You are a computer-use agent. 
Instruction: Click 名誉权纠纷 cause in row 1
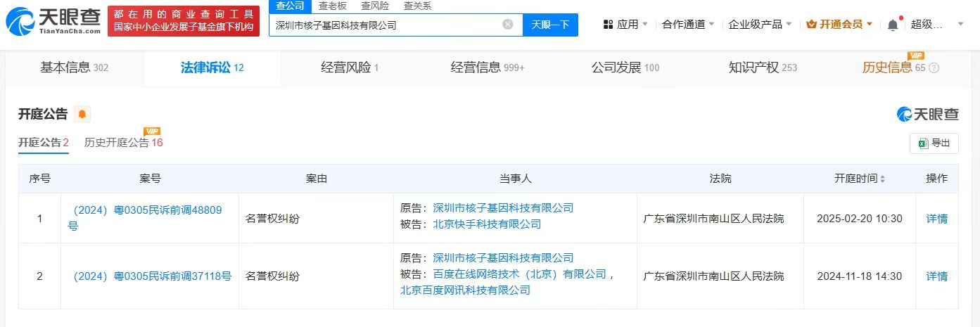click(273, 219)
